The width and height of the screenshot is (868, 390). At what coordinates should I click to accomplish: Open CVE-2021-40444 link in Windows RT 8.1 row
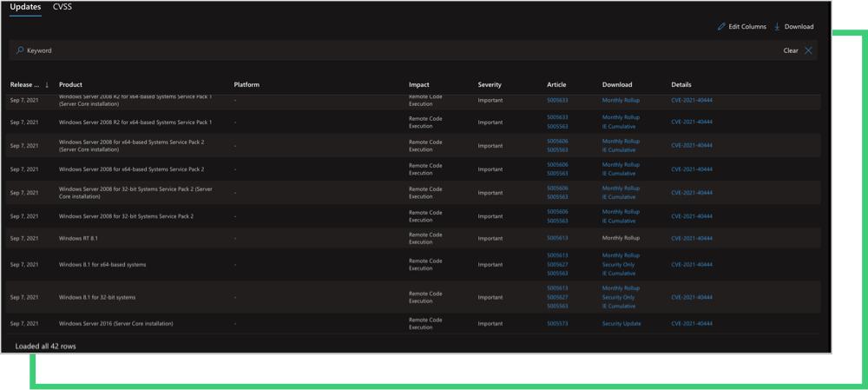pyautogui.click(x=692, y=238)
